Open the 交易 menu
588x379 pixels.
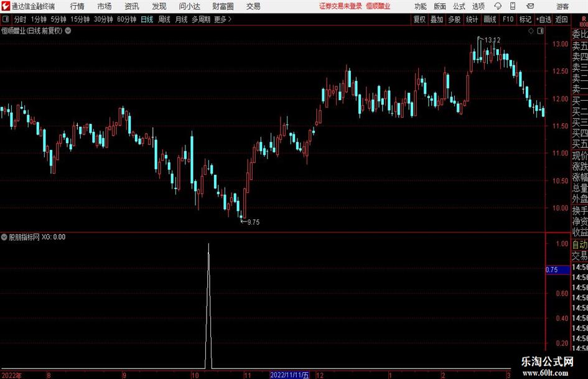pyautogui.click(x=253, y=6)
